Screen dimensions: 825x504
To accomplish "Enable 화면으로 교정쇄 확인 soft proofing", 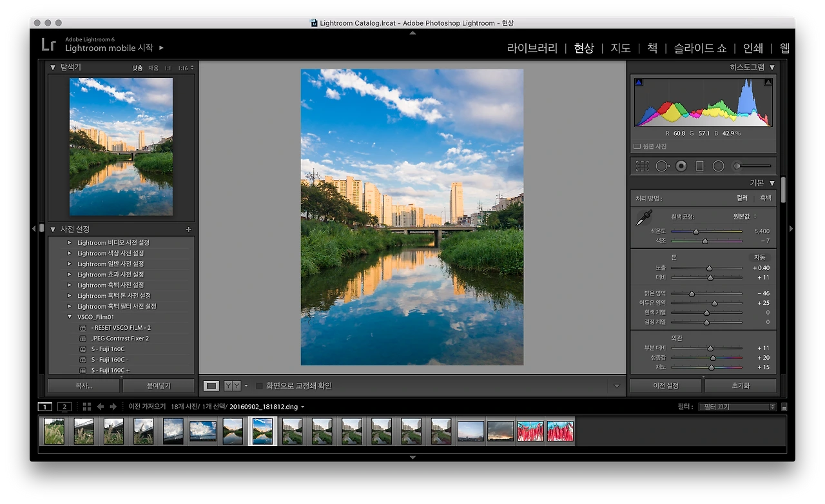I will pos(260,386).
